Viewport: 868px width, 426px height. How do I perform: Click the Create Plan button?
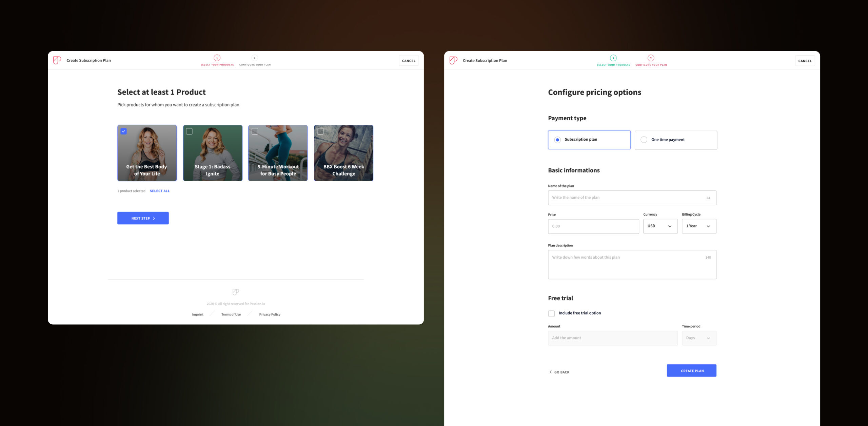tap(691, 370)
